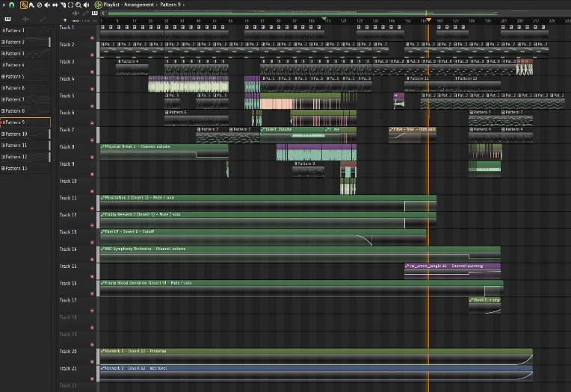
Task: Select the orange Filter High pass clip
Action: point(413,134)
